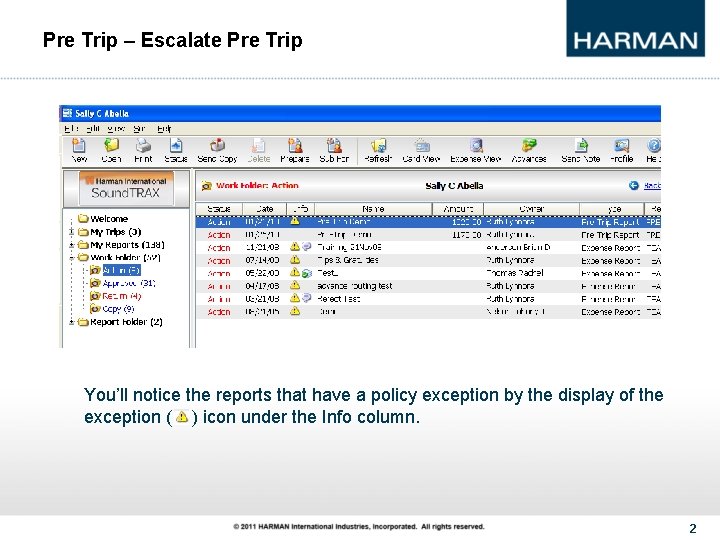The height and width of the screenshot is (540, 720).
Task: Click the note bubble icon on 11/21/08 row
Action: pos(307,247)
